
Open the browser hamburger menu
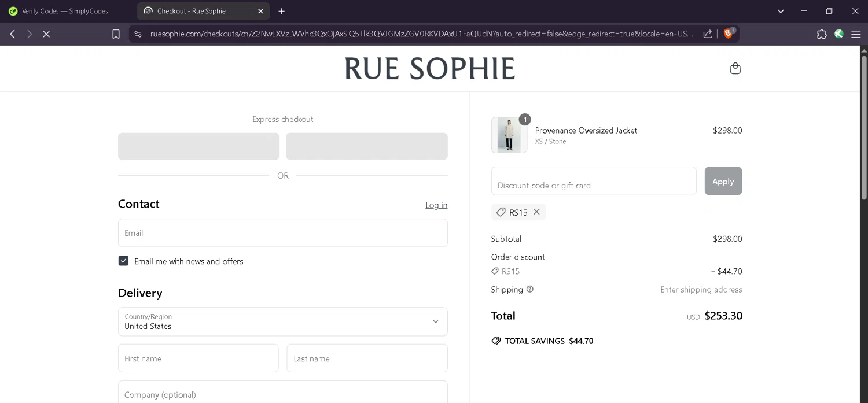click(x=856, y=34)
